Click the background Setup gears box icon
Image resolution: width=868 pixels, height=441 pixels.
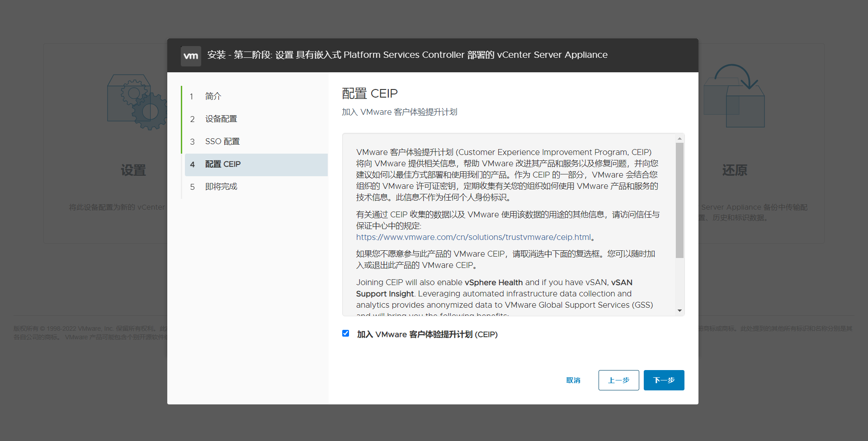137,102
